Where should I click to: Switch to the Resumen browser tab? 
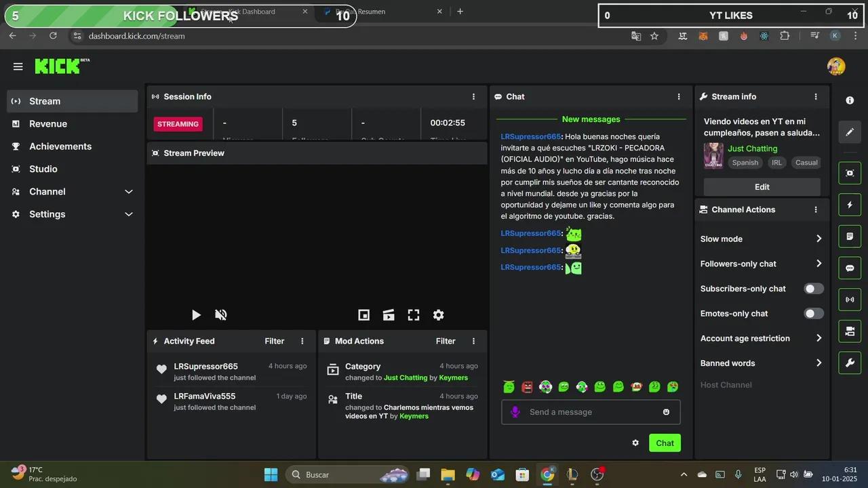380,12
